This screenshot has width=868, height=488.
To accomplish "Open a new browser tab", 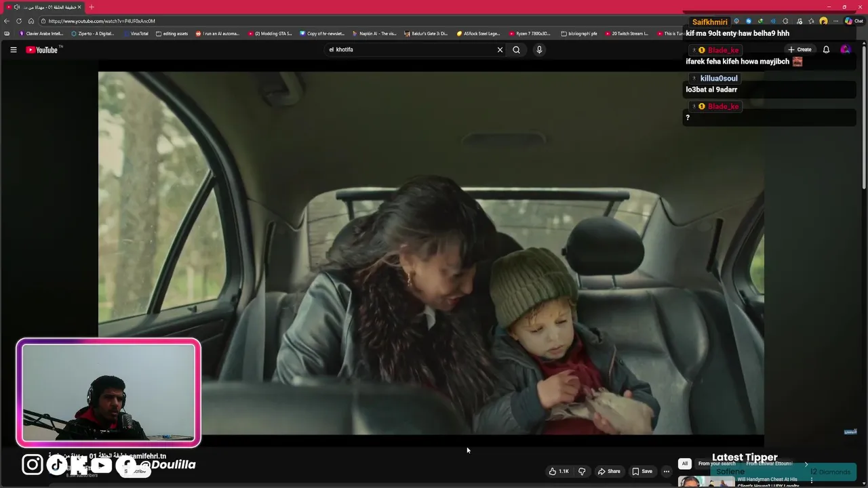I will tap(92, 7).
